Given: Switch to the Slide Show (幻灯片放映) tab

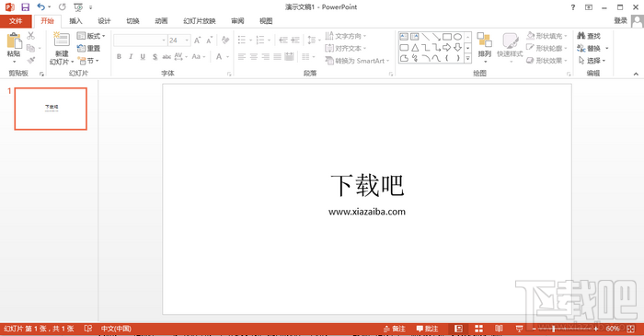Looking at the screenshot, I should [200, 21].
